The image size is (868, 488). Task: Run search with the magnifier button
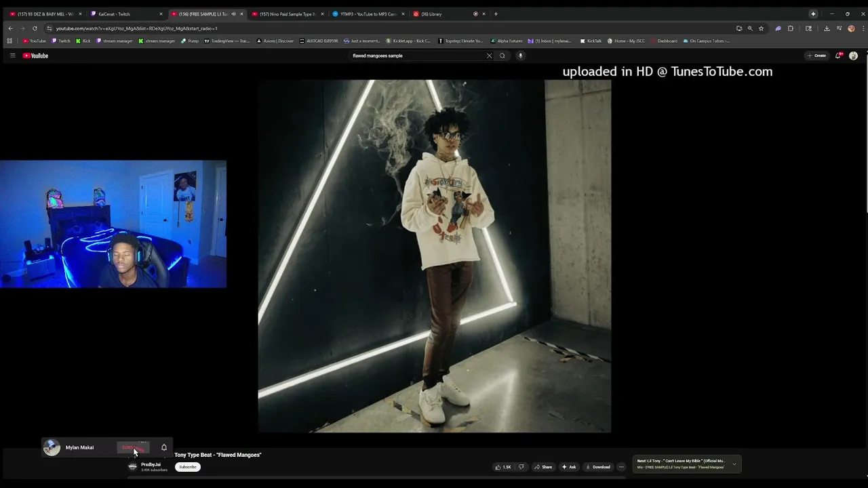pos(502,56)
